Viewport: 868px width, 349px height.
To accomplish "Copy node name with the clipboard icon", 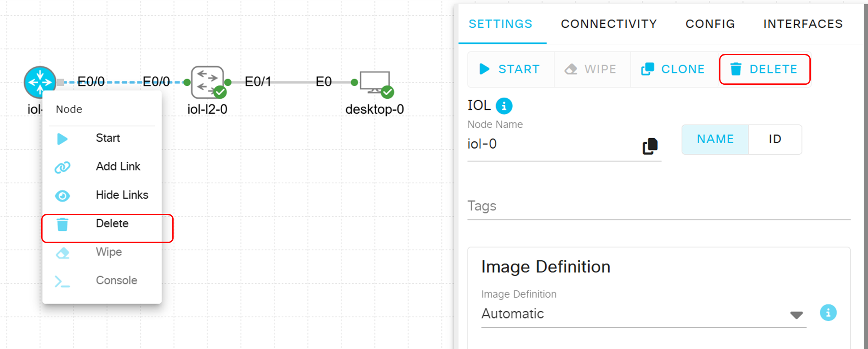I will coord(650,146).
